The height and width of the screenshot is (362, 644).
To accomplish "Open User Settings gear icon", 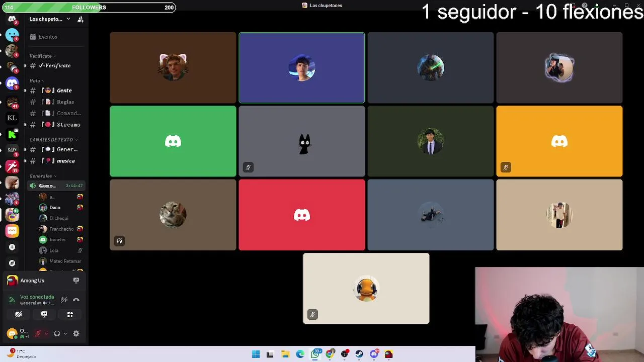I will [76, 333].
